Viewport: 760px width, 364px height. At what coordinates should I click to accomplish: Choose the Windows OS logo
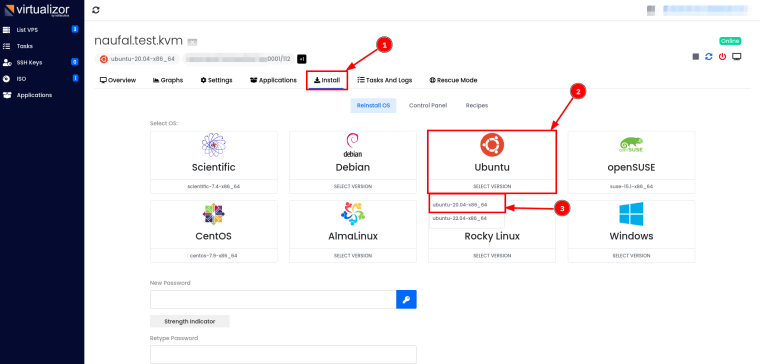coord(631,214)
